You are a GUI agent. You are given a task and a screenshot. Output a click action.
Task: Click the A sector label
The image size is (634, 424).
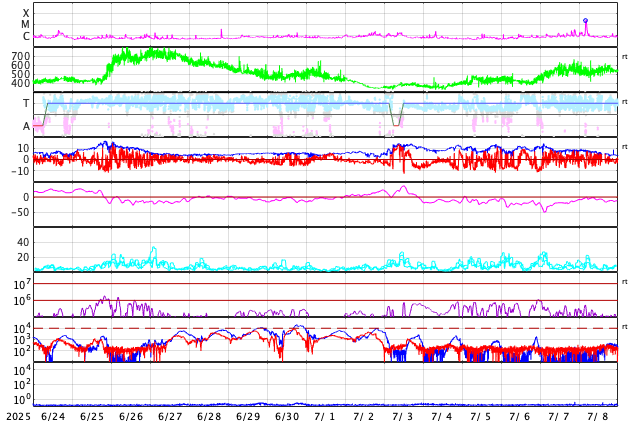point(26,126)
